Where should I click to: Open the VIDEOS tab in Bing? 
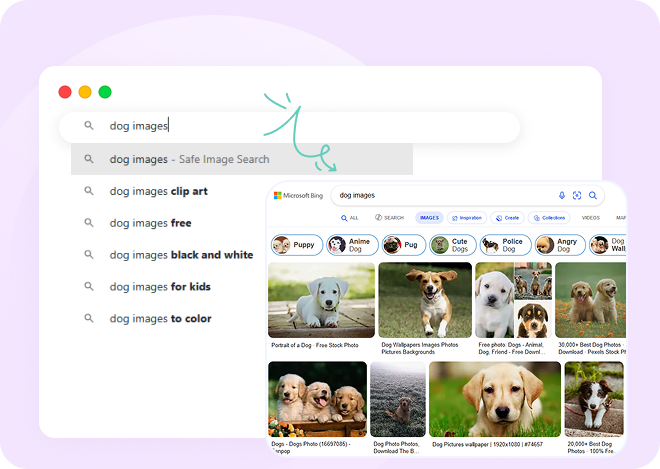[x=591, y=217]
